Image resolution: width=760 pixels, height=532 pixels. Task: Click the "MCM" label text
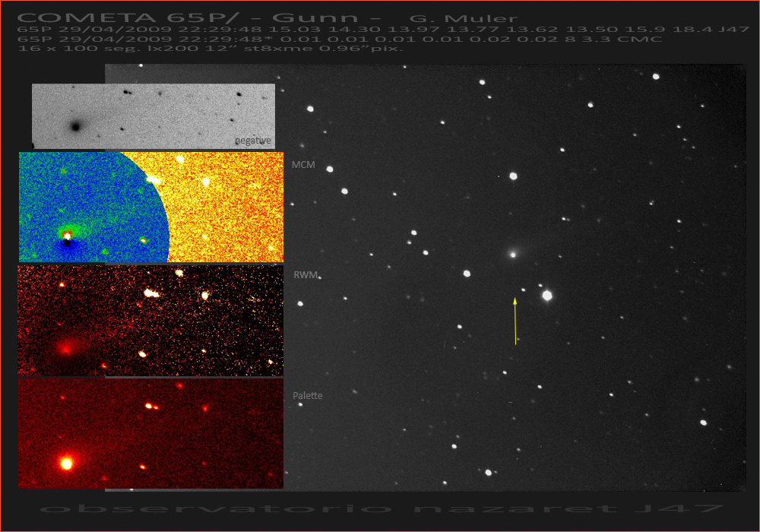[x=302, y=165]
